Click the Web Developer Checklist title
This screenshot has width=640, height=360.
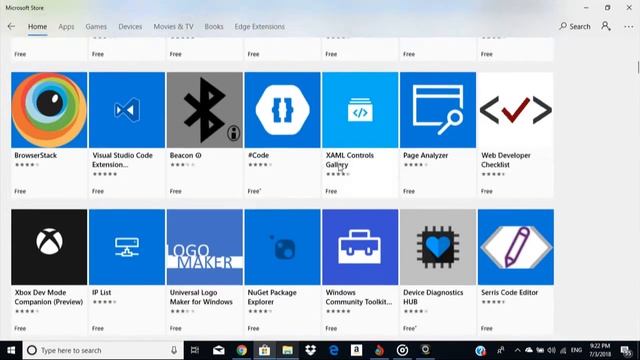(x=506, y=160)
